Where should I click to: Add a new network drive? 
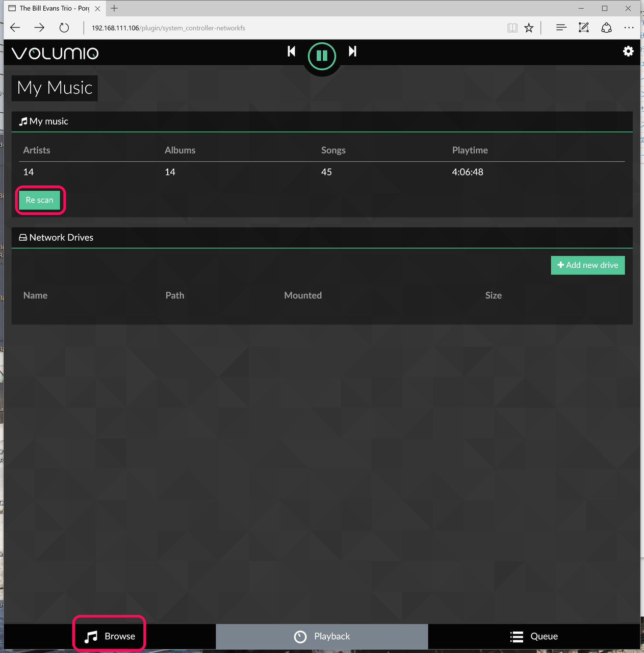click(587, 265)
